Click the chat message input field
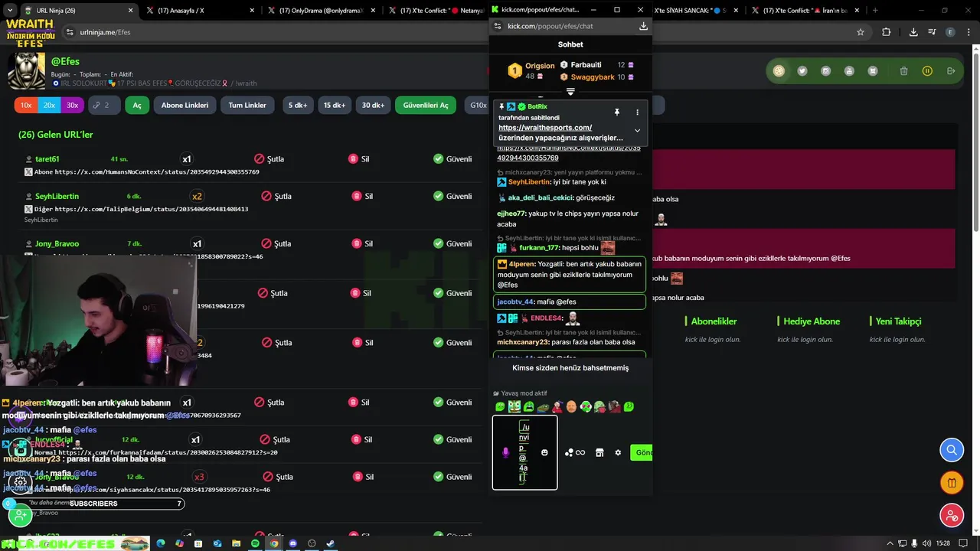Viewport: 980px width, 551px height. [x=524, y=452]
